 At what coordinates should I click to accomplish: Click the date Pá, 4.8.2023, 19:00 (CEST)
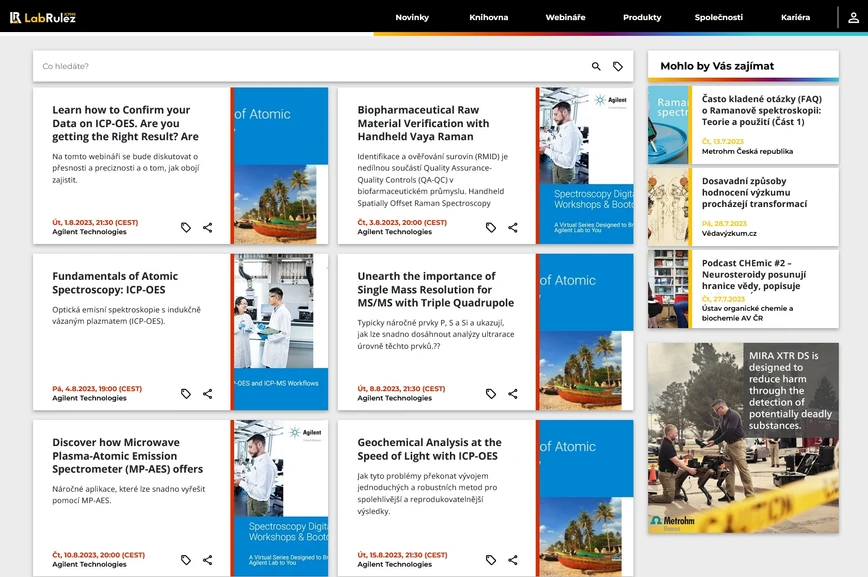pyautogui.click(x=97, y=389)
